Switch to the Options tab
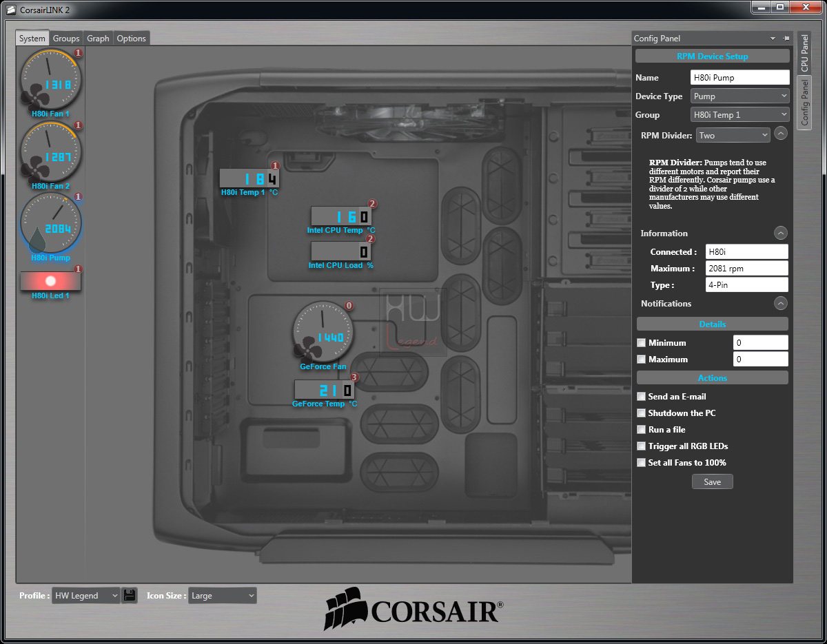Viewport: 827px width, 644px height. (131, 39)
